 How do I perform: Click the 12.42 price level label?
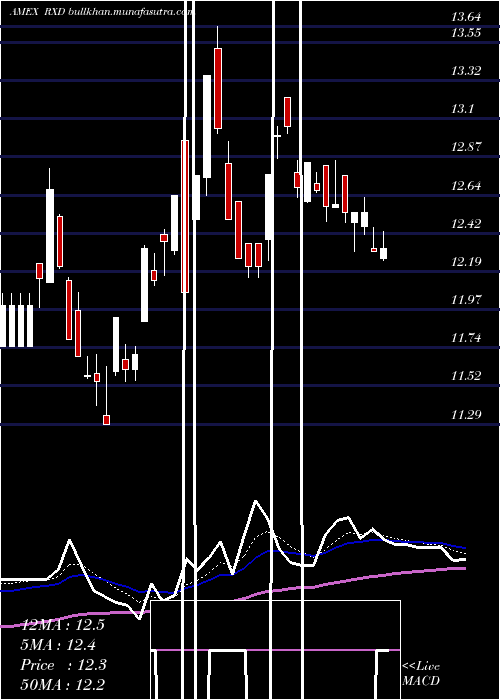point(466,223)
